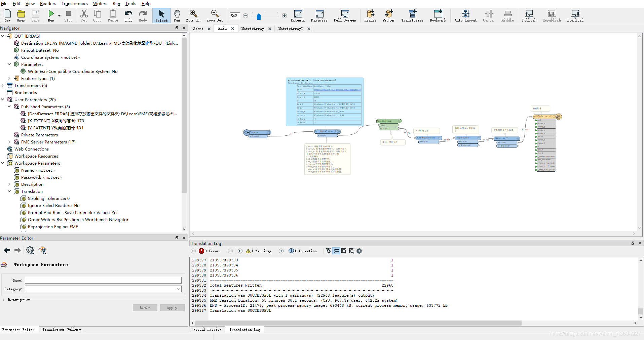Click the Reset button
The height and width of the screenshot is (340, 644).
[145, 308]
